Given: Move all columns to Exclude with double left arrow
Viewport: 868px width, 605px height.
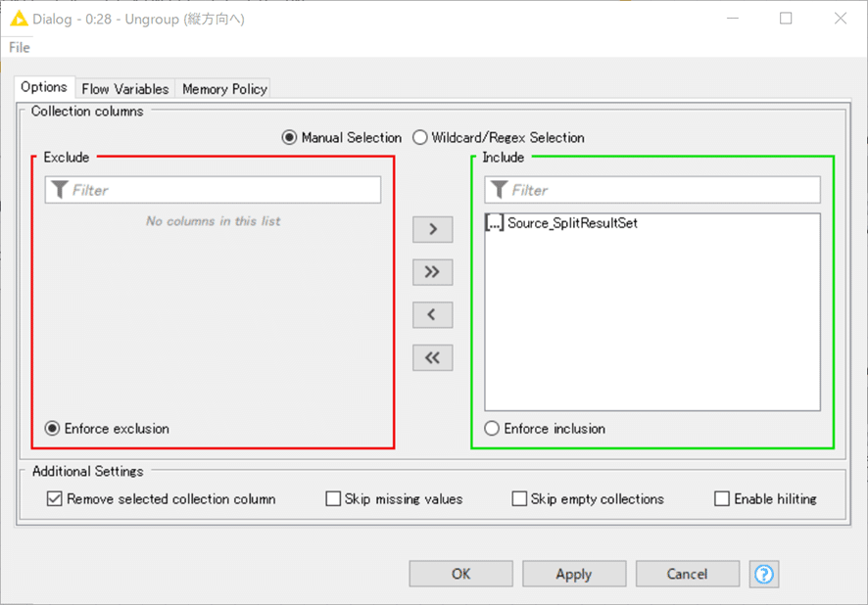Looking at the screenshot, I should pos(432,357).
